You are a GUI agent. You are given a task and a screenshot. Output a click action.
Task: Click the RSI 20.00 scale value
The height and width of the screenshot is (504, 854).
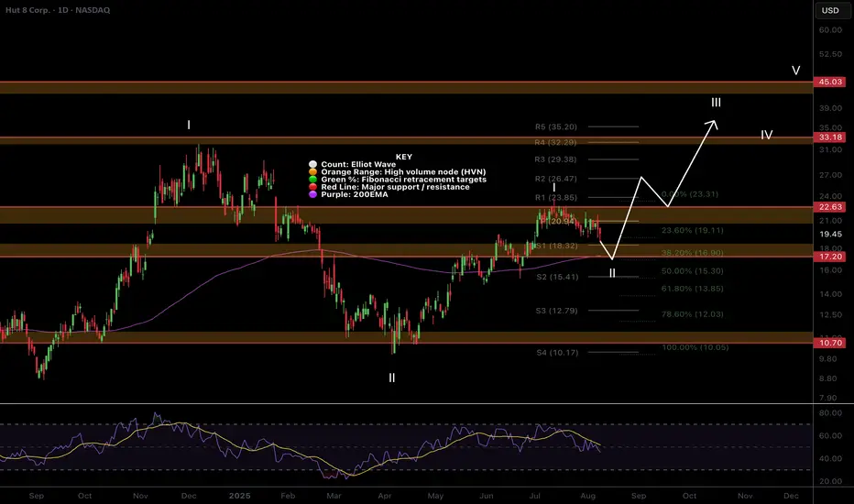(x=830, y=482)
